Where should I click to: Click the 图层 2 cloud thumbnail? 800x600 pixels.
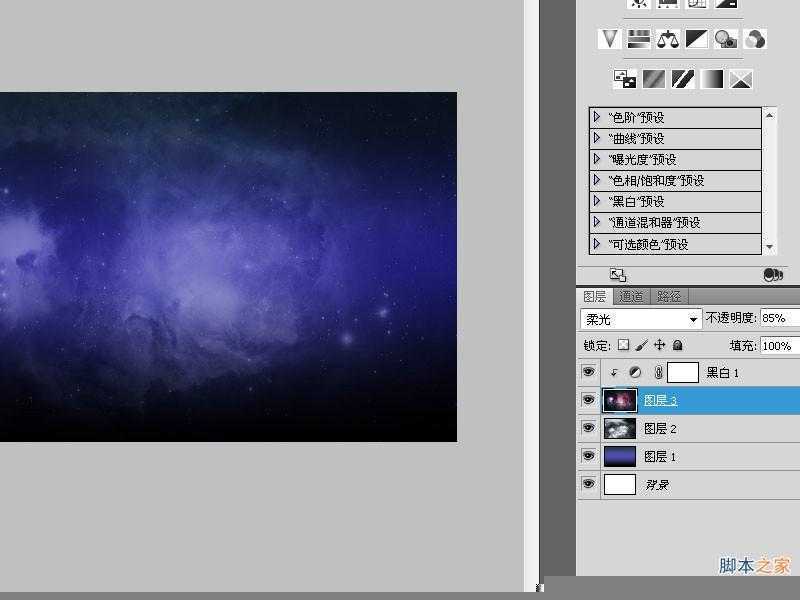tap(620, 429)
